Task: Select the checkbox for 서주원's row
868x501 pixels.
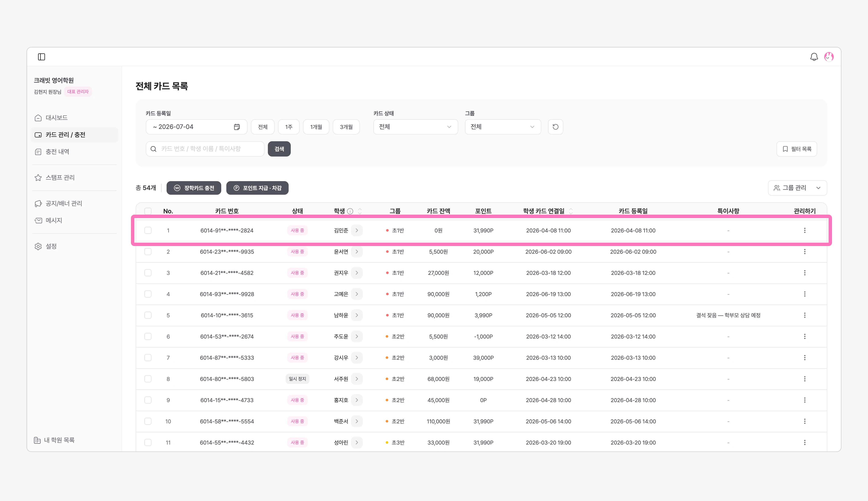Action: coord(148,379)
